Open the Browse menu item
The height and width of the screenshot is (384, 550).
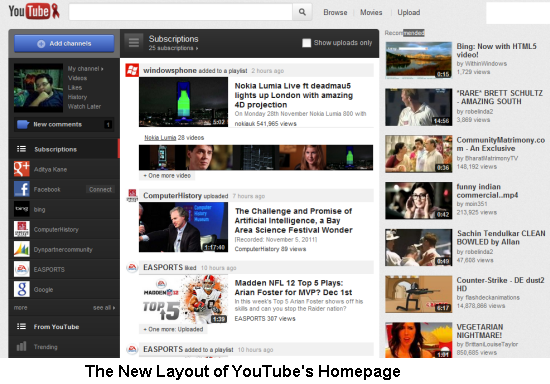click(x=335, y=12)
